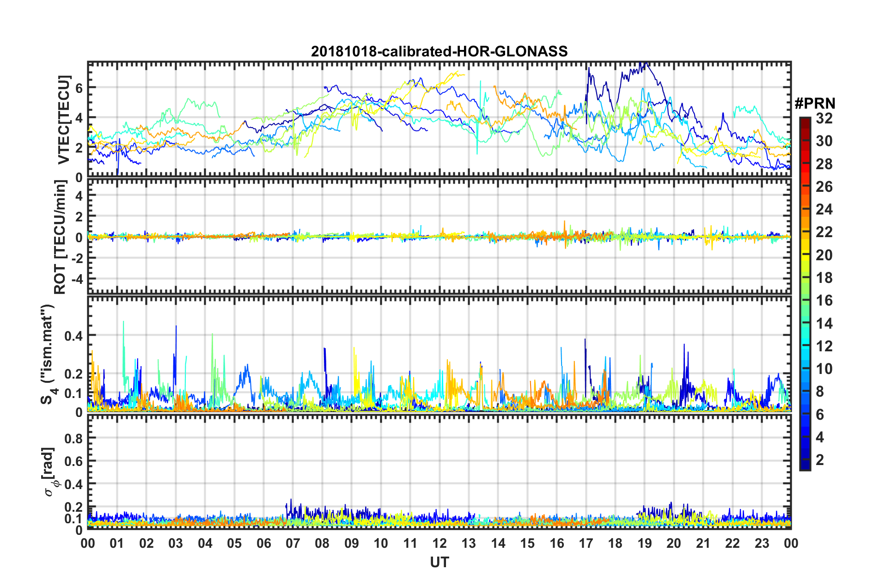Click the ROT [TECU/min] y-axis label
The height and width of the screenshot is (588, 879).
(x=60, y=237)
